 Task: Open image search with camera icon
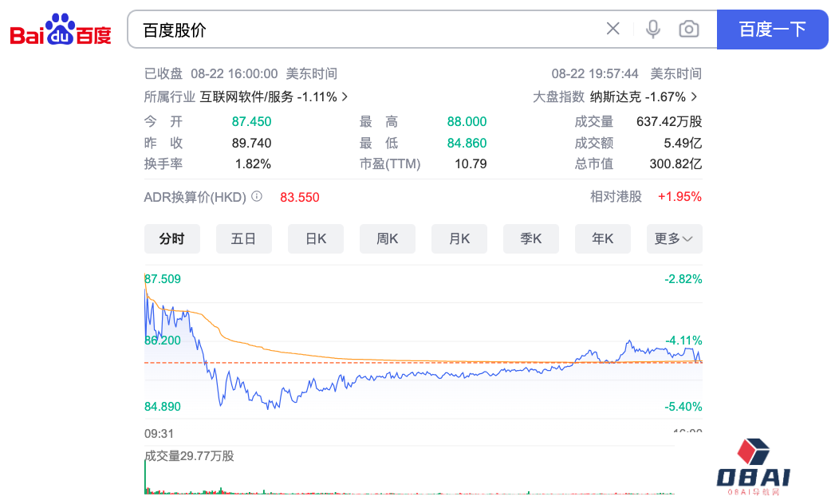point(688,30)
